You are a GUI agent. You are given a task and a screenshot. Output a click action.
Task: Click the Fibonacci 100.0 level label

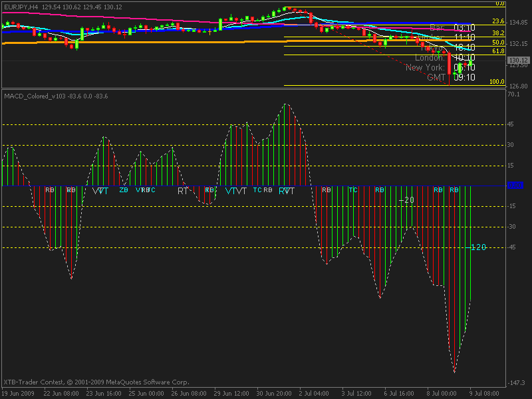[x=497, y=81]
